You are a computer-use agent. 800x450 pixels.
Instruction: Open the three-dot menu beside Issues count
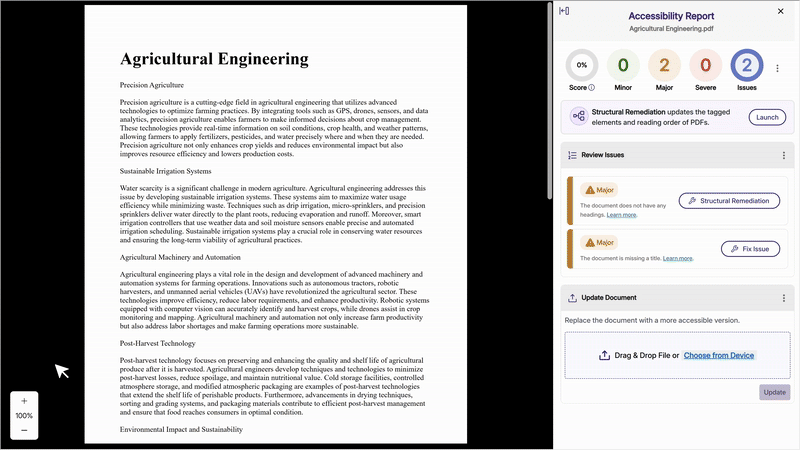[778, 69]
